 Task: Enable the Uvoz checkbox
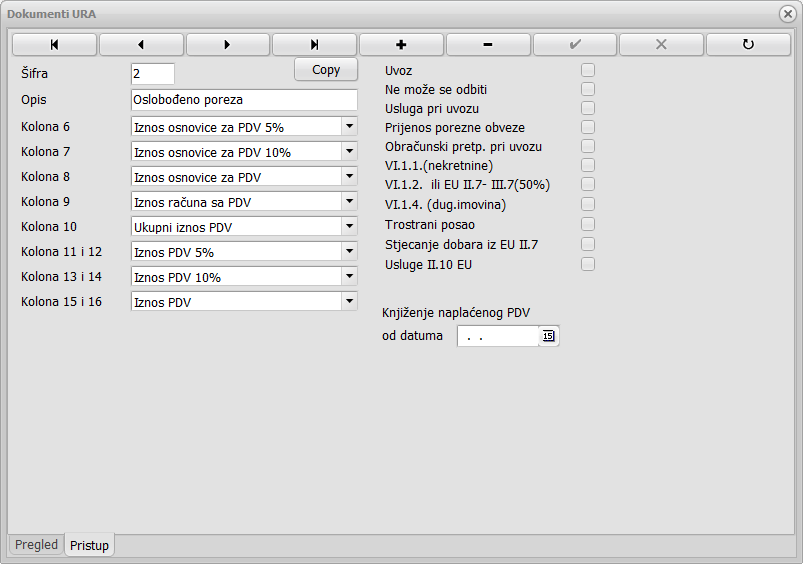pyautogui.click(x=588, y=70)
